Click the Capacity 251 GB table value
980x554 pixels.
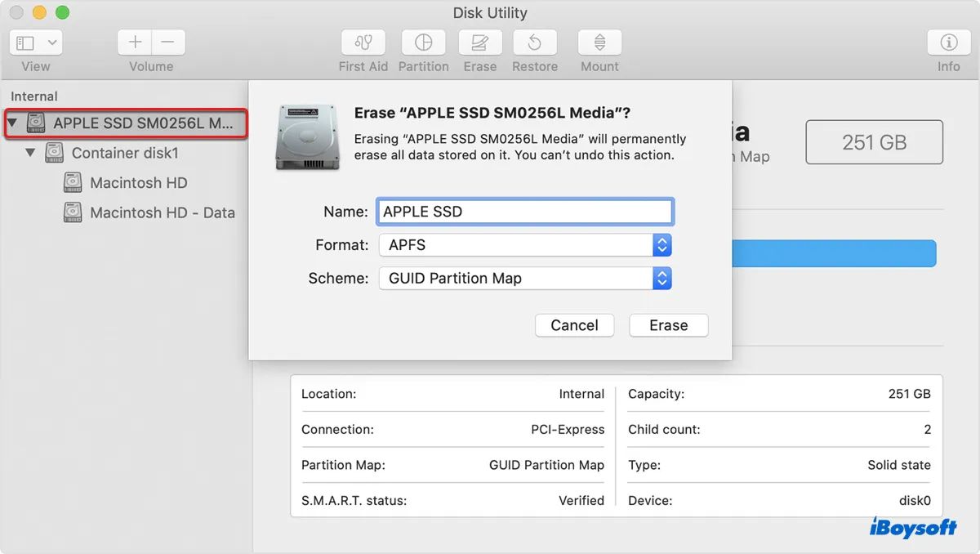click(x=909, y=394)
